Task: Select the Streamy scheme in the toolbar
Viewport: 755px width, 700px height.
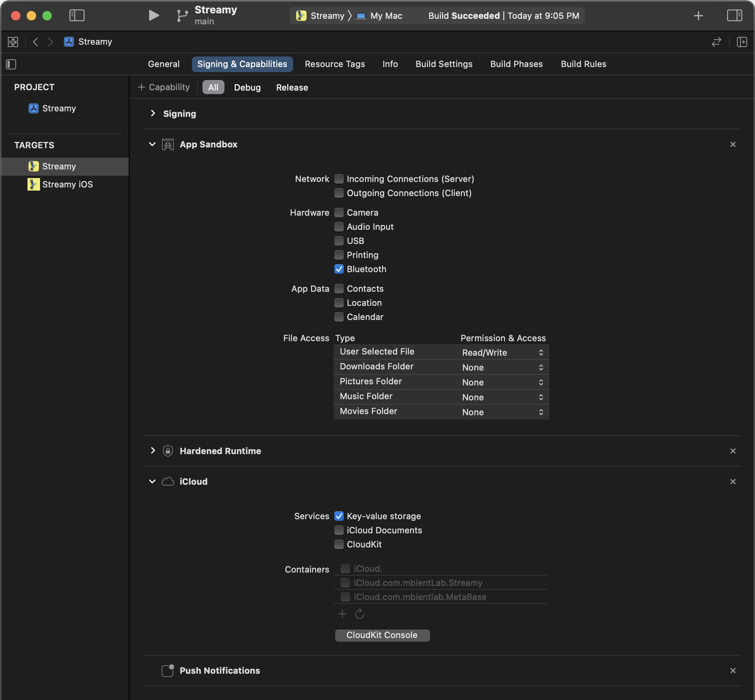Action: (x=320, y=16)
